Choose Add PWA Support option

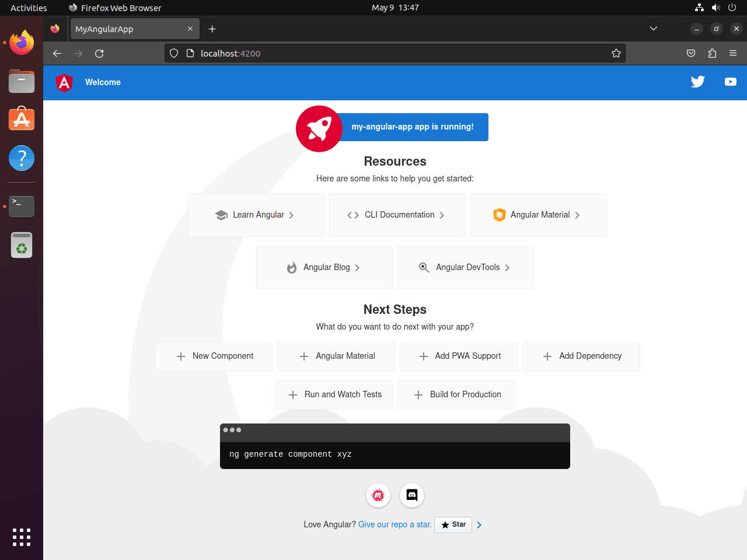coord(459,356)
